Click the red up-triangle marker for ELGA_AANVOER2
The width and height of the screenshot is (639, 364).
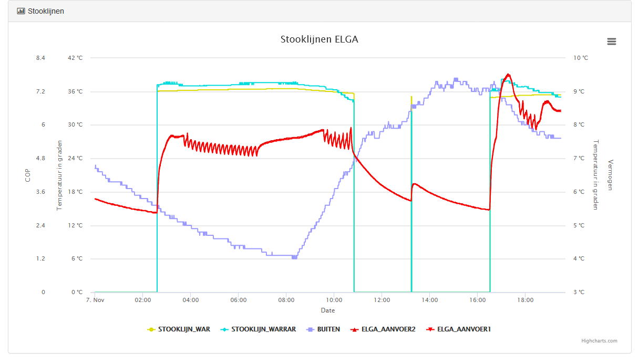pos(355,329)
